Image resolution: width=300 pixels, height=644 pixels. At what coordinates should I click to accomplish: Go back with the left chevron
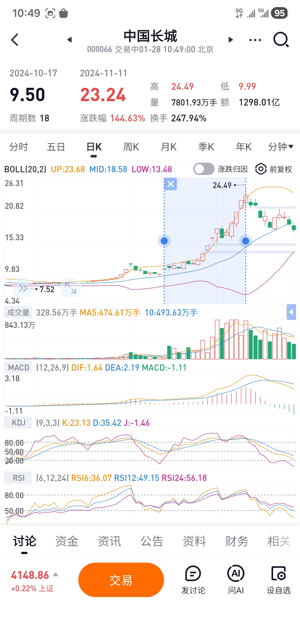(15, 40)
